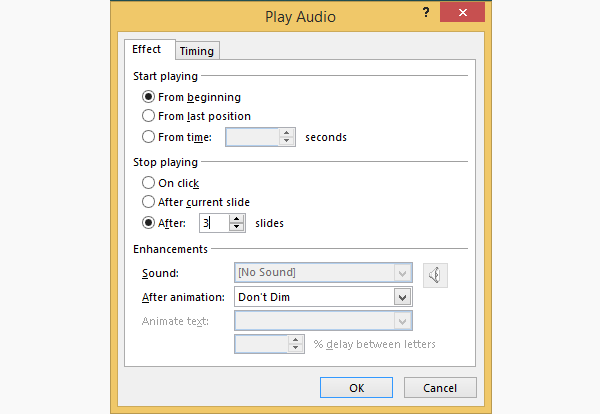Image resolution: width=600 pixels, height=414 pixels.
Task: Open the After animation dropdown
Action: coord(402,297)
